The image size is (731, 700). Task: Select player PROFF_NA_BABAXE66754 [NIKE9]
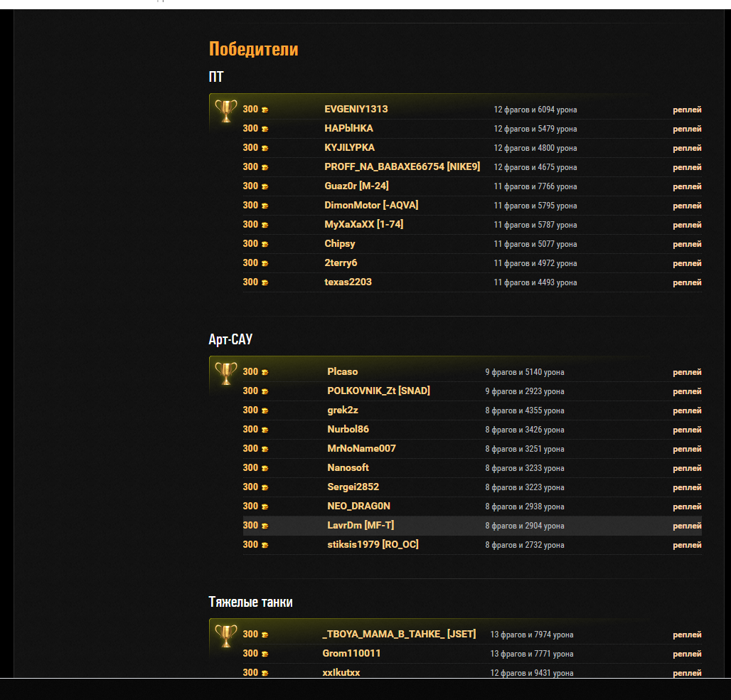tap(402, 166)
